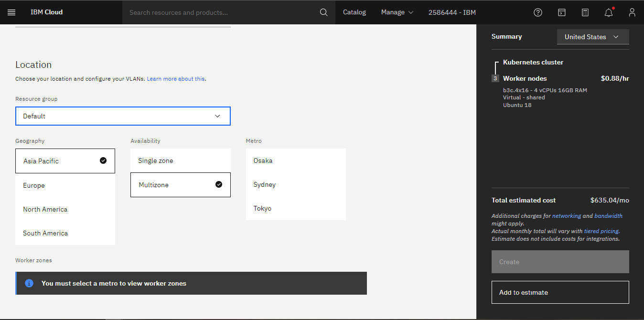Expand the Manage menu
This screenshot has height=320, width=644.
point(397,12)
